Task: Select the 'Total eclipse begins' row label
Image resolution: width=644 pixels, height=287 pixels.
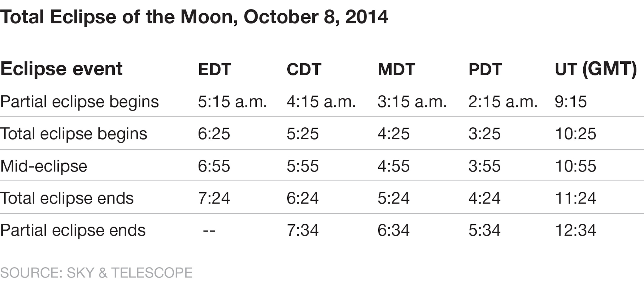Action: (x=74, y=134)
